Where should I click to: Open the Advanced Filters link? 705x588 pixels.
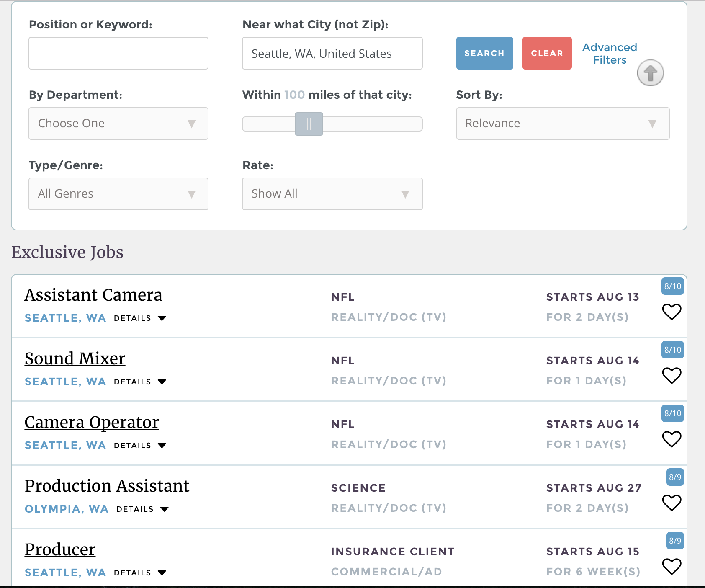coord(610,54)
